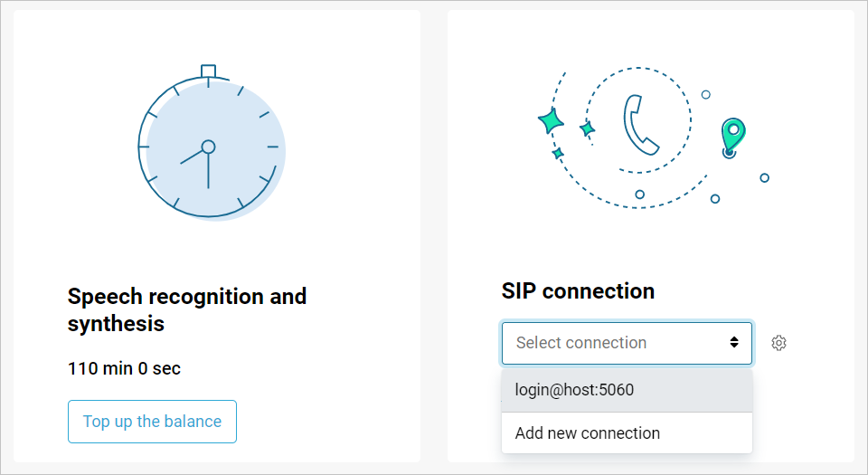Click the phone handset icon

click(x=642, y=123)
